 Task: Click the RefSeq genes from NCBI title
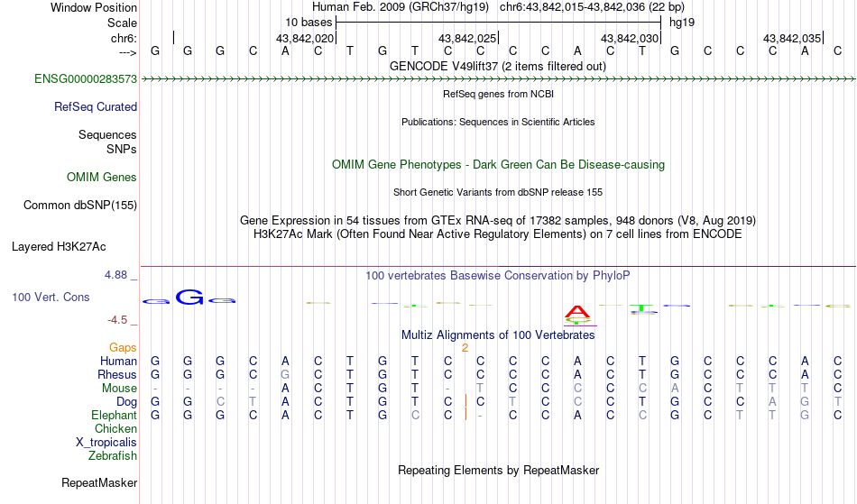(499, 95)
